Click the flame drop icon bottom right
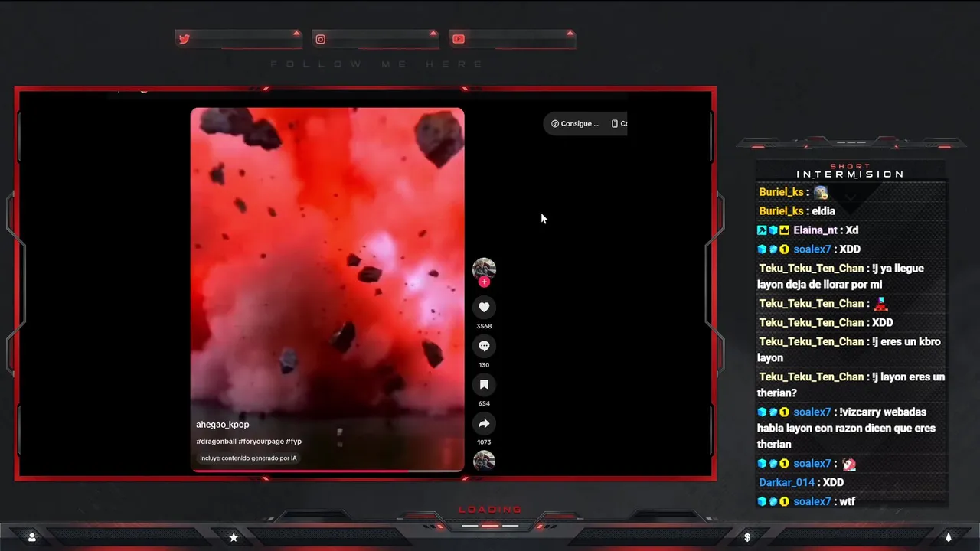980x551 pixels. (x=949, y=537)
